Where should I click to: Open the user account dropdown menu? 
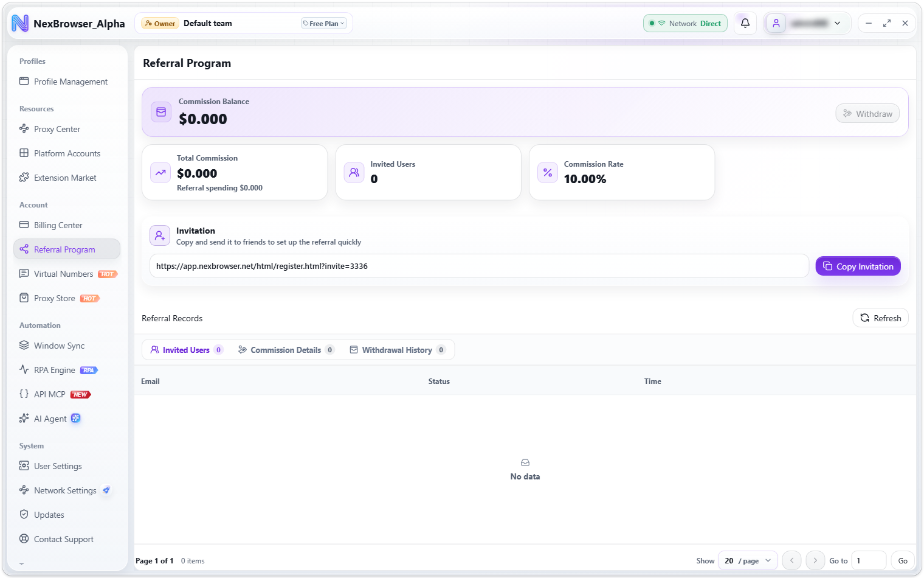(808, 23)
